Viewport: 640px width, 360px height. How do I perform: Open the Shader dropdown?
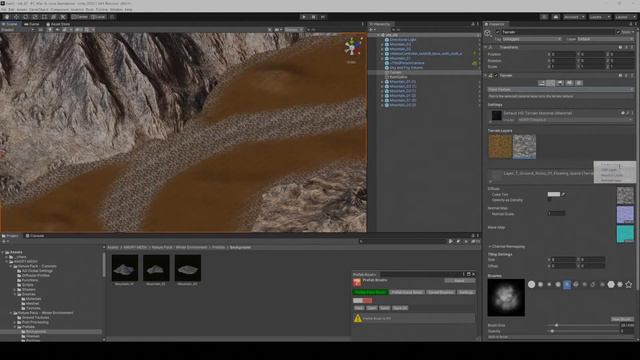click(x=575, y=120)
